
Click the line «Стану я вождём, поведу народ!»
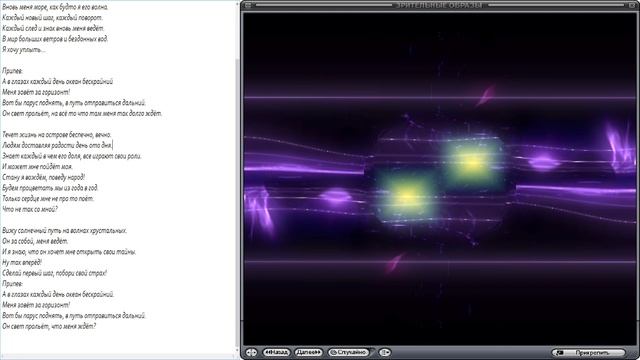click(x=44, y=177)
